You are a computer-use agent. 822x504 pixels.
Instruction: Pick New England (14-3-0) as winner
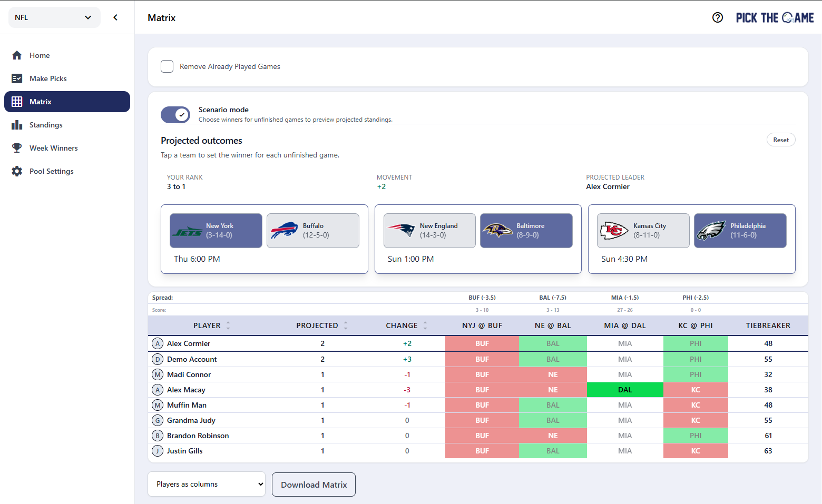coord(429,231)
